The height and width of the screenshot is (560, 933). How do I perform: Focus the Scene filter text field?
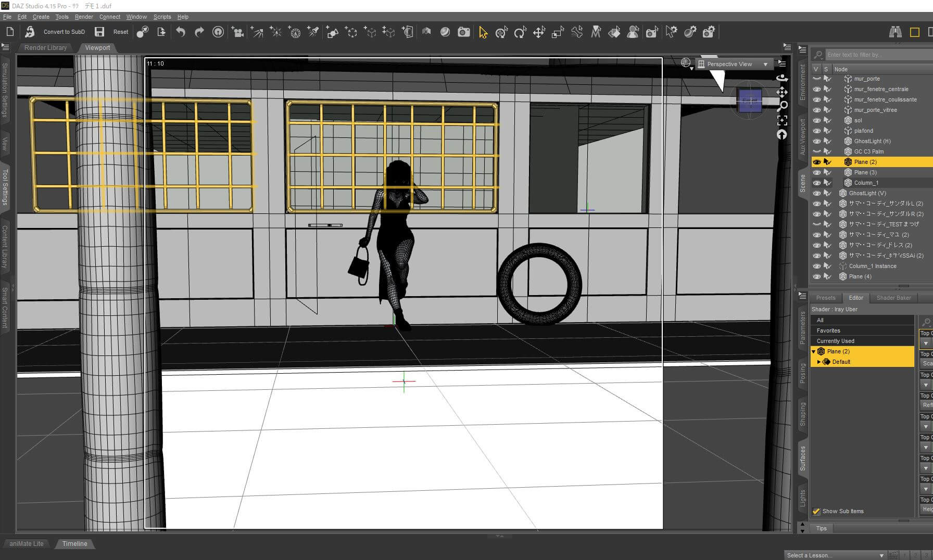pyautogui.click(x=879, y=55)
